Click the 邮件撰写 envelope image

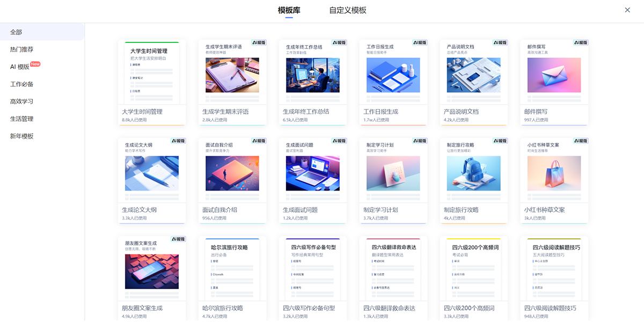(554, 75)
